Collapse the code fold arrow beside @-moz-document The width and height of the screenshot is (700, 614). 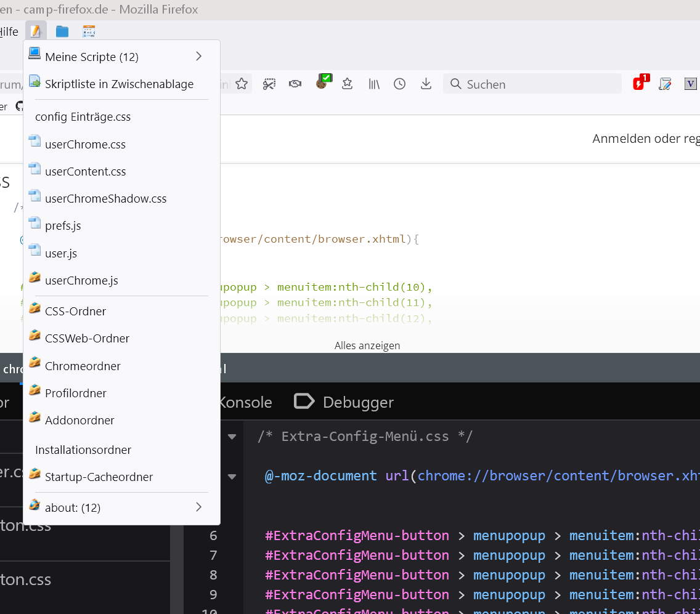tap(232, 476)
